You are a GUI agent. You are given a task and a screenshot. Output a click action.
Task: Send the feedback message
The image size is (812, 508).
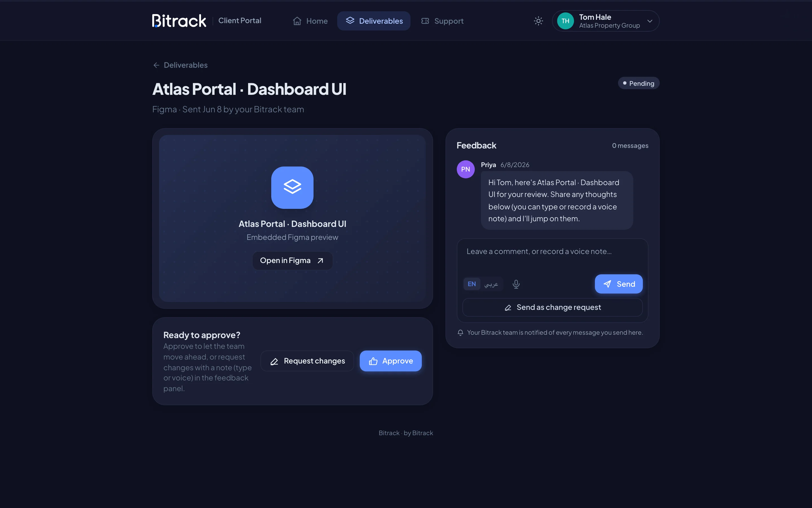619,284
